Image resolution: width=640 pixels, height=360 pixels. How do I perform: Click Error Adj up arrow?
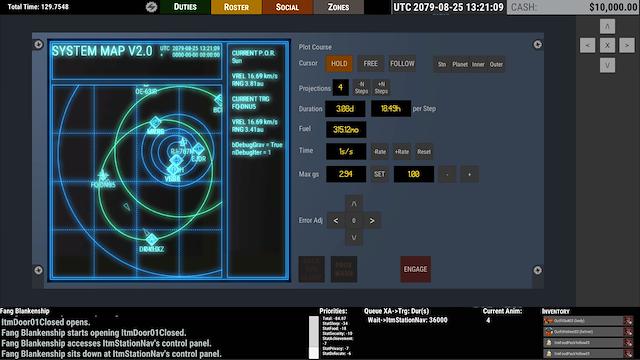[x=354, y=204]
